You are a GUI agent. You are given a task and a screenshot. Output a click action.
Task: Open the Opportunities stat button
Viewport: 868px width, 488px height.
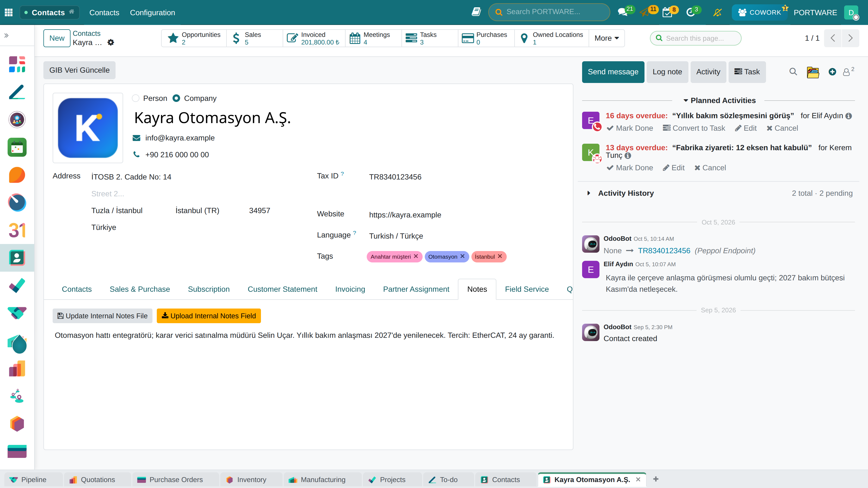(x=194, y=38)
